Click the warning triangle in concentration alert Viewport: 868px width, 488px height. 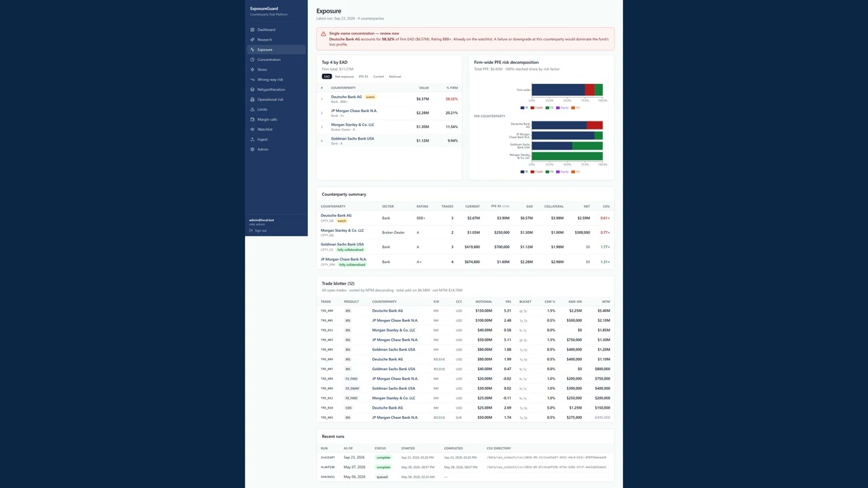pyautogui.click(x=324, y=33)
